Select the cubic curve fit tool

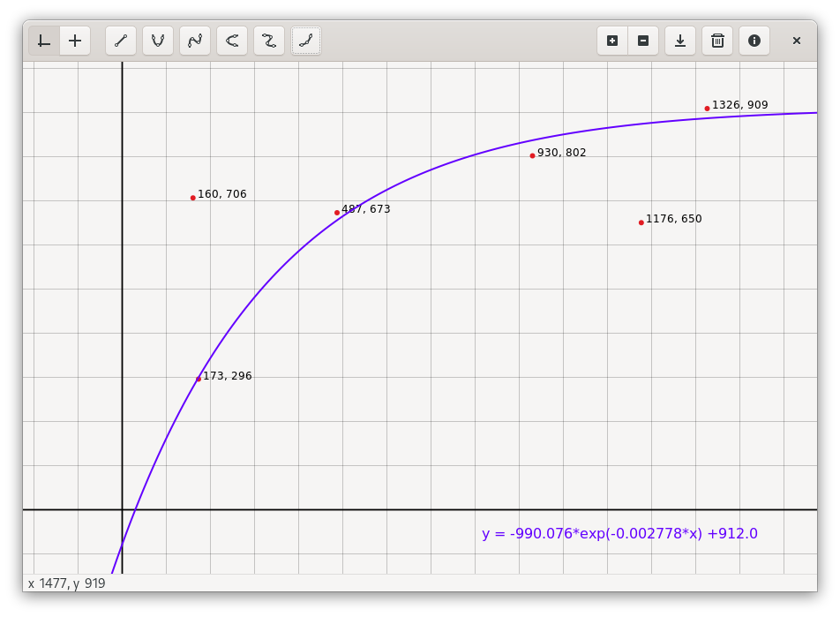pos(194,41)
